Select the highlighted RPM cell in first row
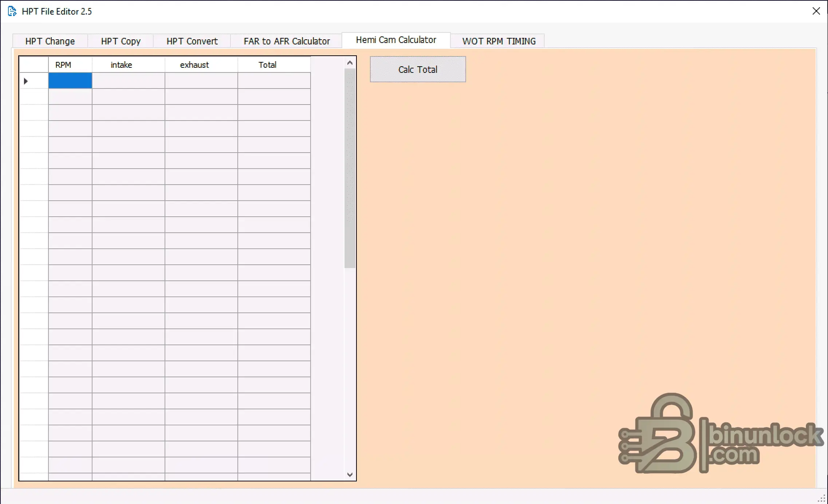 click(x=70, y=80)
